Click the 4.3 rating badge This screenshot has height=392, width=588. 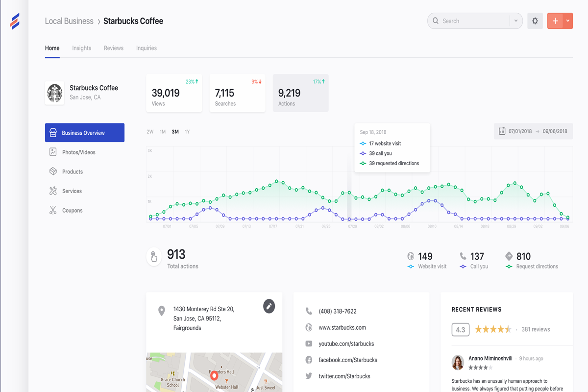pyautogui.click(x=460, y=329)
